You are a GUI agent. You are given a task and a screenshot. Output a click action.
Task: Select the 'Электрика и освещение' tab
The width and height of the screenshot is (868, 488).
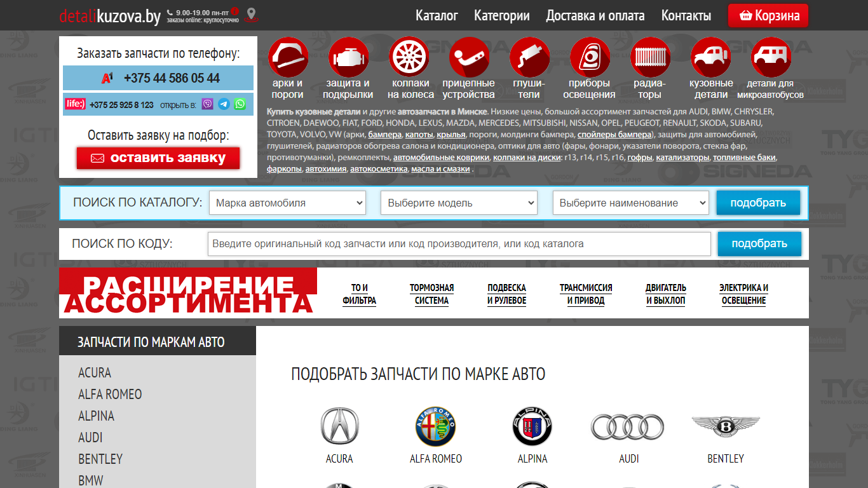[x=744, y=294]
